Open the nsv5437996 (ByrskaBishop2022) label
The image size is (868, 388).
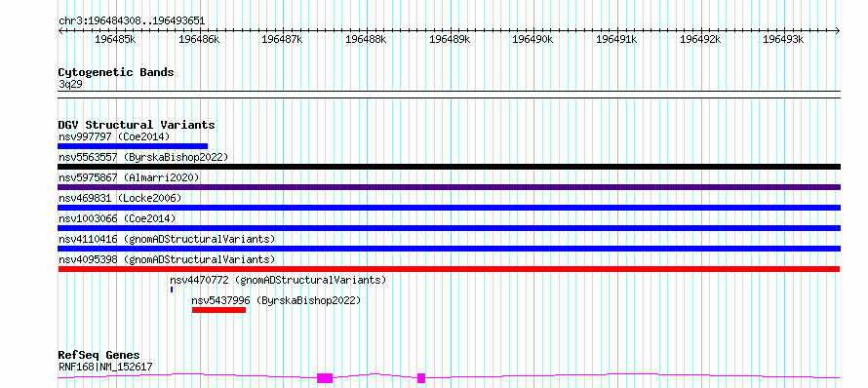(x=276, y=300)
